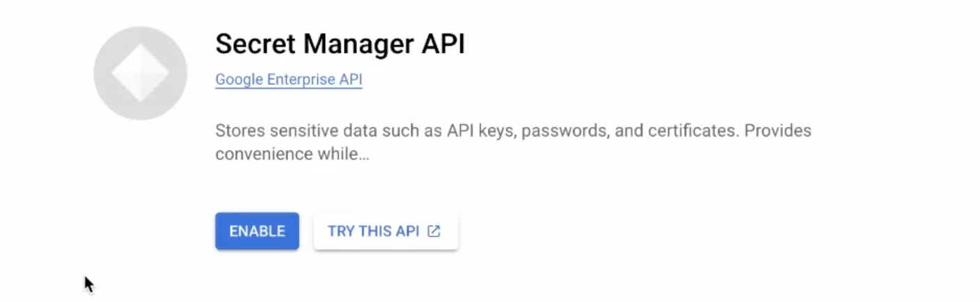Click the word 'Enterprise' in the underlined link
Image resolution: width=980 pixels, height=302 pixels.
299,79
